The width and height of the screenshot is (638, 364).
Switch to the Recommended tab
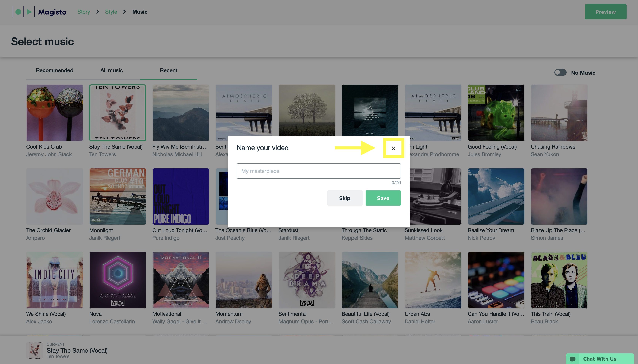(55, 70)
